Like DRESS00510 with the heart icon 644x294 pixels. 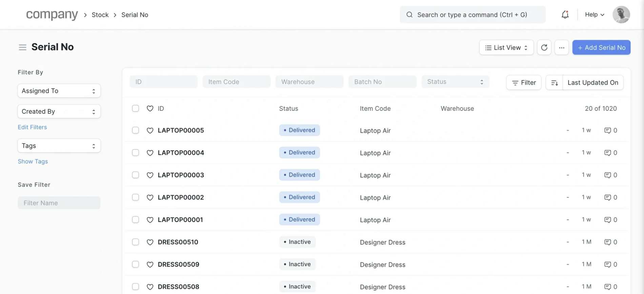coord(150,242)
